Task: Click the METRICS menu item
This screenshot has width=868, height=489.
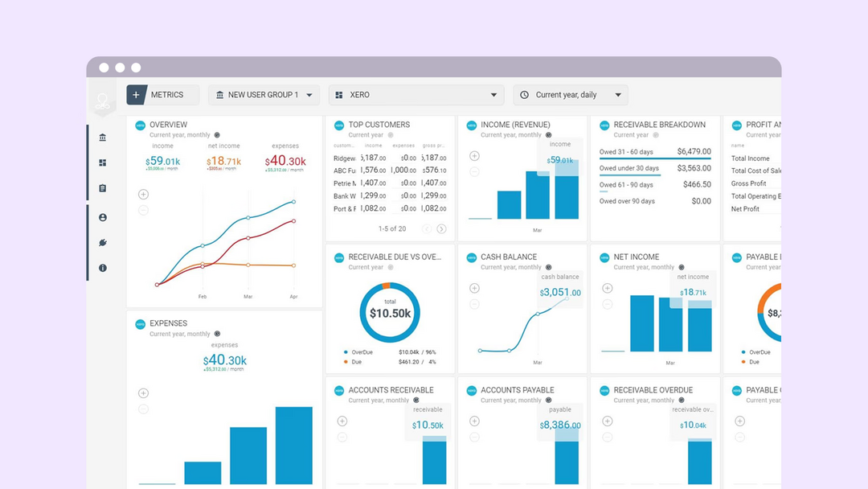Action: [167, 95]
